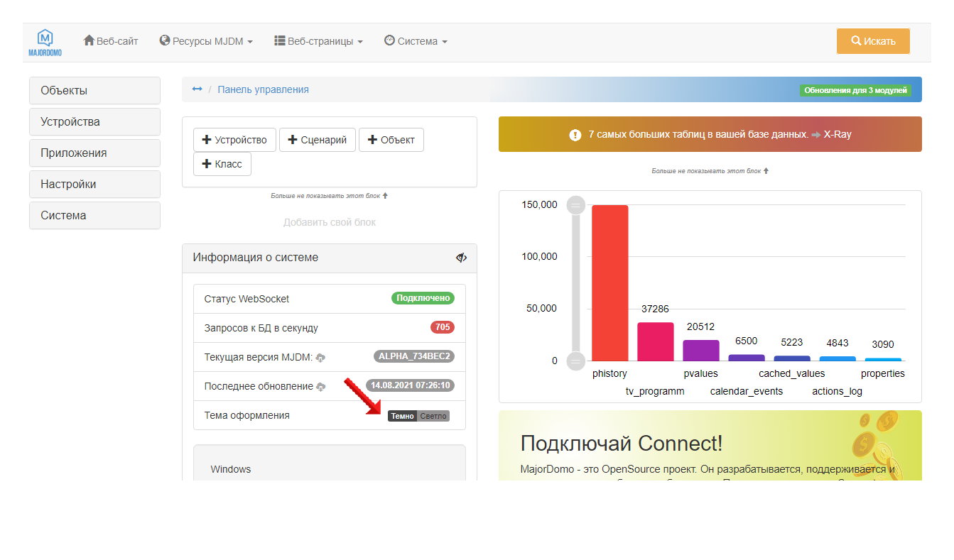Viewport: 954px width, 560px height.
Task: Click the Подключай Connect! banner heading
Action: click(622, 444)
